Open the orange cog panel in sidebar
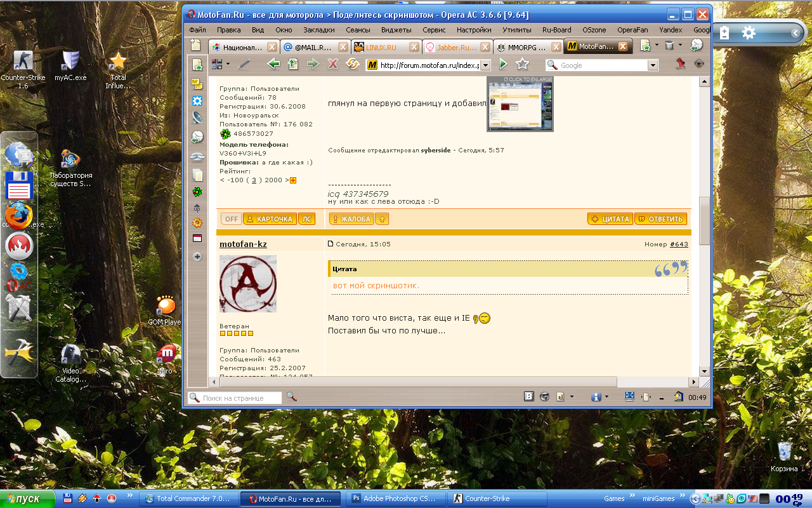Viewport: 812px width, 508px height. tap(197, 223)
